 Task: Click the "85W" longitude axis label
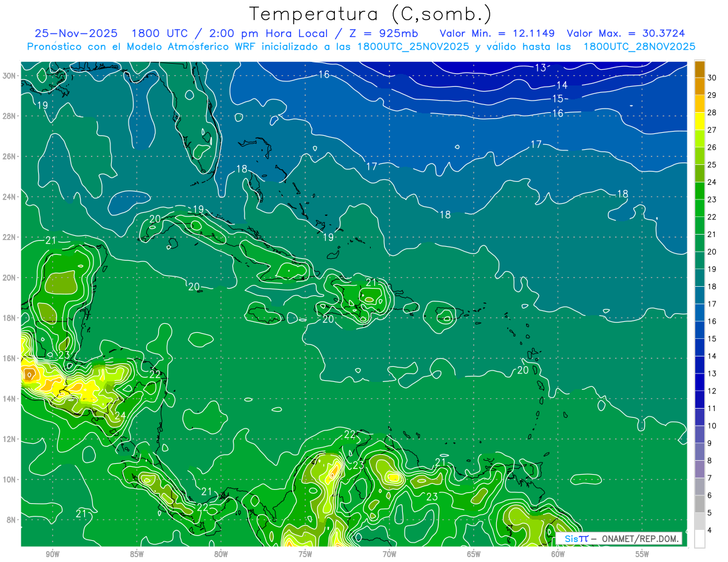click(x=136, y=554)
